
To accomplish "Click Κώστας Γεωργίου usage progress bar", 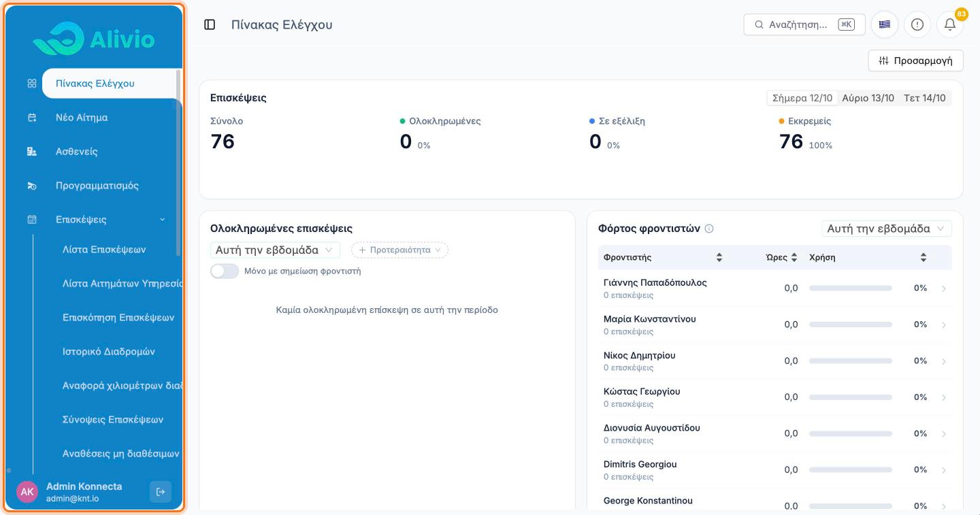I will [x=850, y=397].
